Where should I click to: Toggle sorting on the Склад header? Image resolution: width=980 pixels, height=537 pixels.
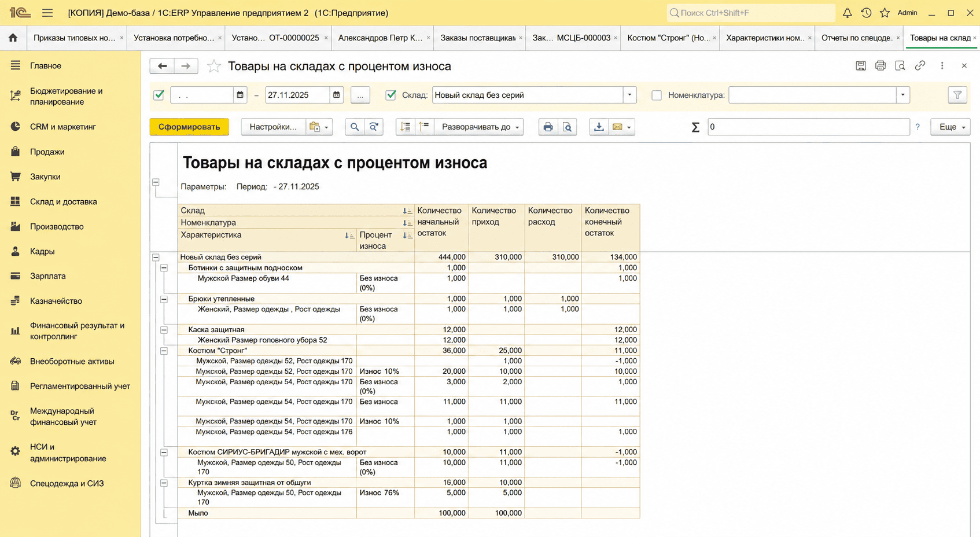(x=407, y=211)
